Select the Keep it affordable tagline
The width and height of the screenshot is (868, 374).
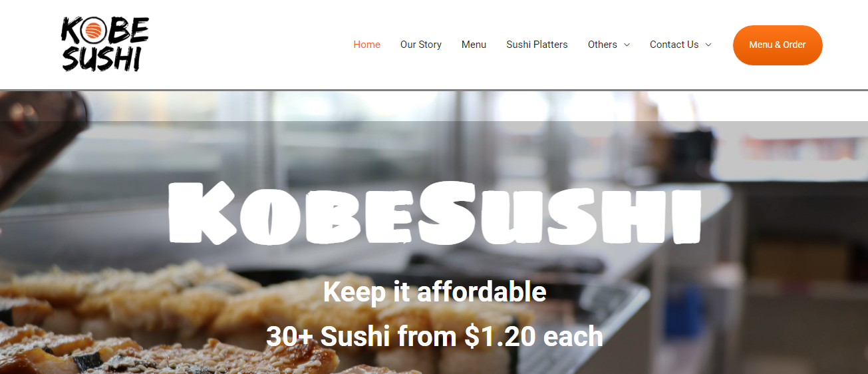tap(434, 291)
